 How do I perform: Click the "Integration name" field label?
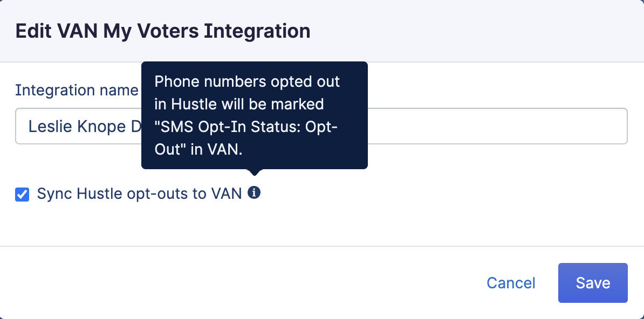coord(77,90)
